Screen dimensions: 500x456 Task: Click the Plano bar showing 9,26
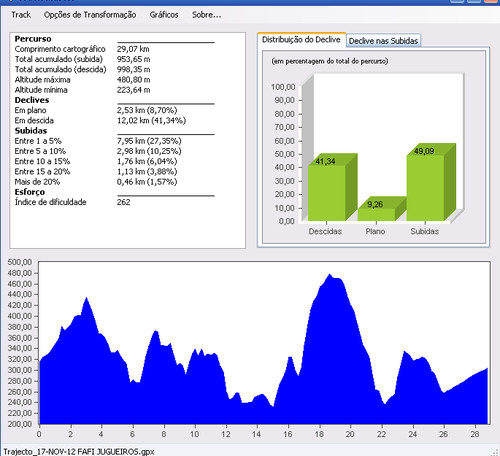(x=377, y=214)
